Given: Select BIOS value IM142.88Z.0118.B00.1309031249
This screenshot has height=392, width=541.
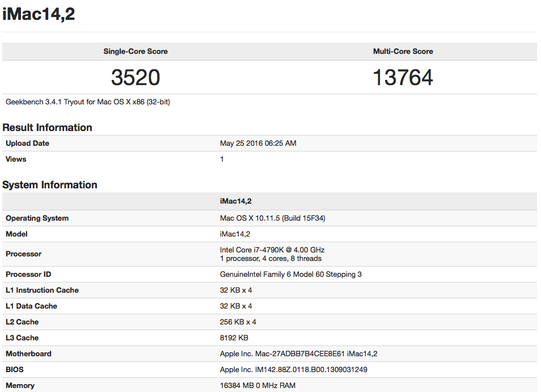Looking at the screenshot, I should pos(294,369).
